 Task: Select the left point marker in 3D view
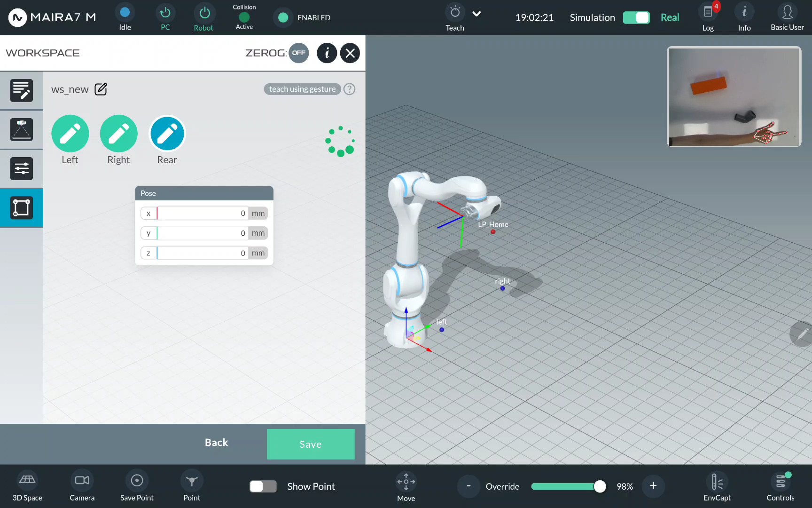point(442,330)
